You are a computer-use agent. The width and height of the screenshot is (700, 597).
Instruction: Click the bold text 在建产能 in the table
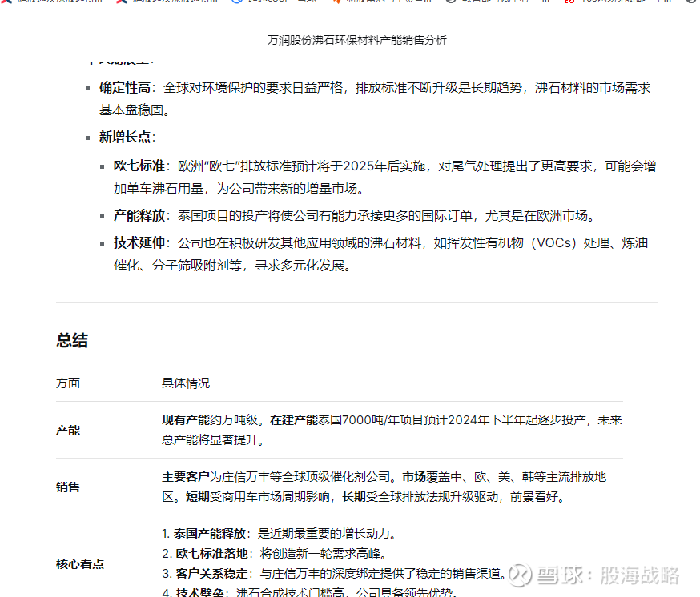tap(294, 420)
